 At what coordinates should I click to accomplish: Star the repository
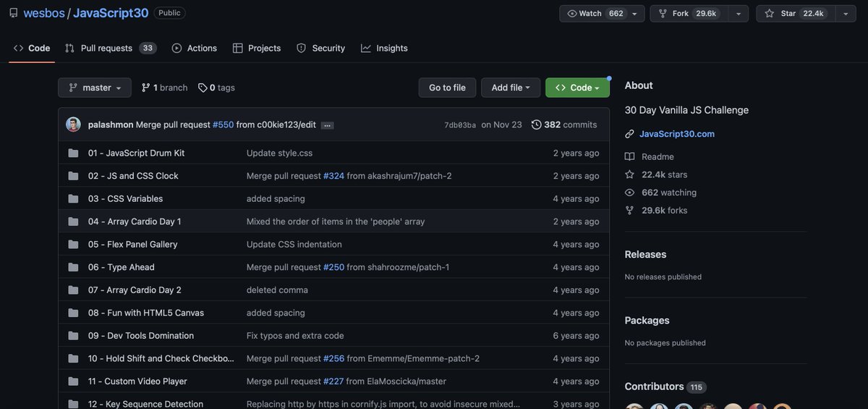[x=796, y=14]
